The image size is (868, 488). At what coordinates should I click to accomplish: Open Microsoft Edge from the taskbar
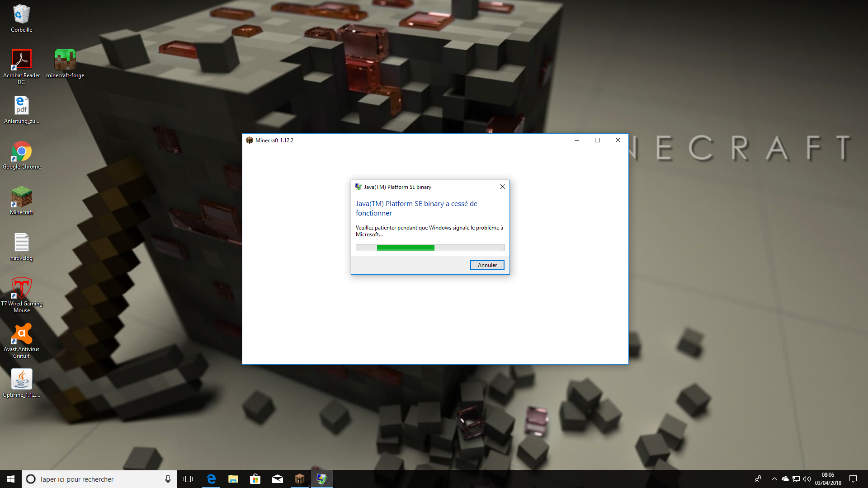pyautogui.click(x=211, y=479)
